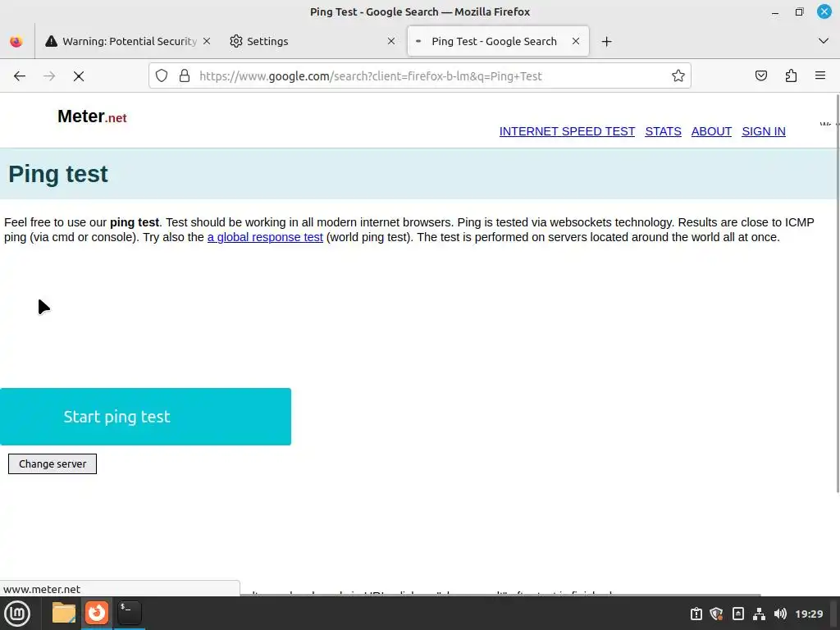Switch to the Settings tab
The image size is (840, 630).
(313, 41)
